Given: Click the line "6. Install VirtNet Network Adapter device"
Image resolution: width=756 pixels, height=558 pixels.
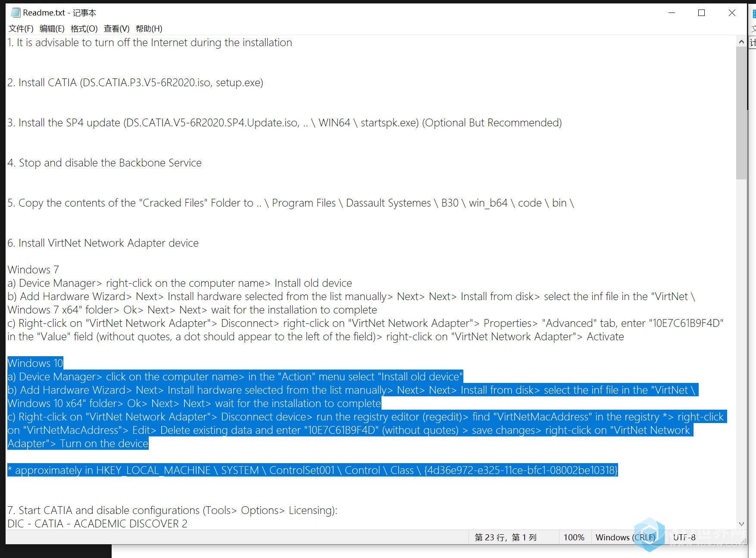Looking at the screenshot, I should point(103,243).
